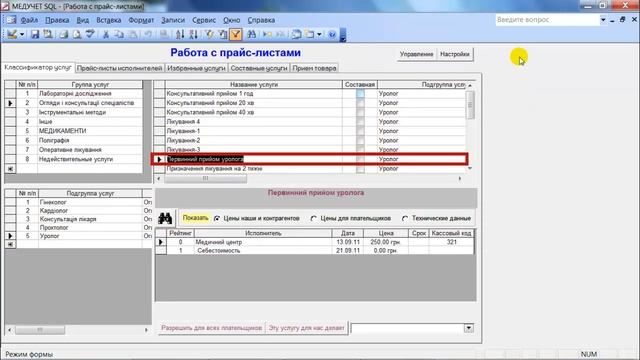Click the Delete Record toolbar icon
640x360 pixels.
tap(281, 35)
